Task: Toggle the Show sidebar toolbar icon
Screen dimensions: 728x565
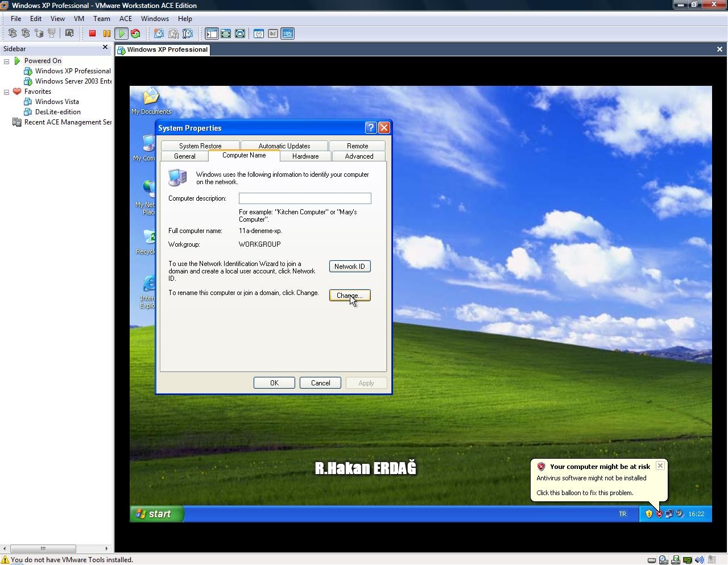Action: 212,34
